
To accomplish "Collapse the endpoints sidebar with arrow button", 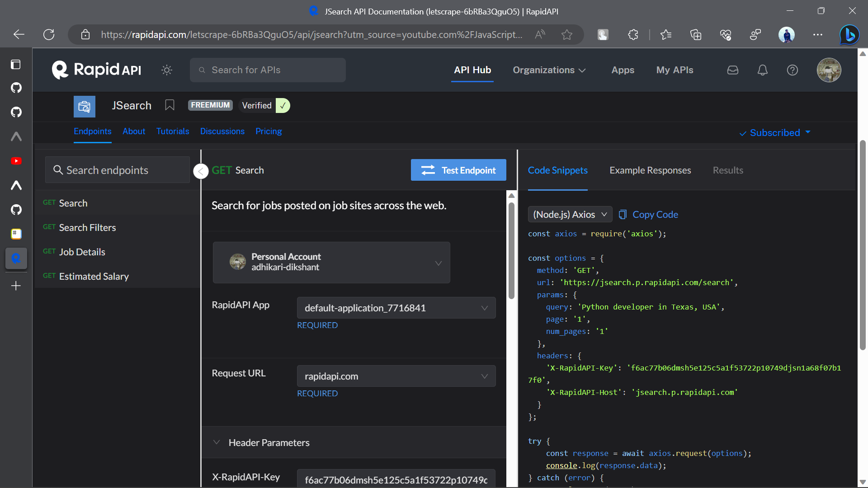I will pyautogui.click(x=201, y=171).
